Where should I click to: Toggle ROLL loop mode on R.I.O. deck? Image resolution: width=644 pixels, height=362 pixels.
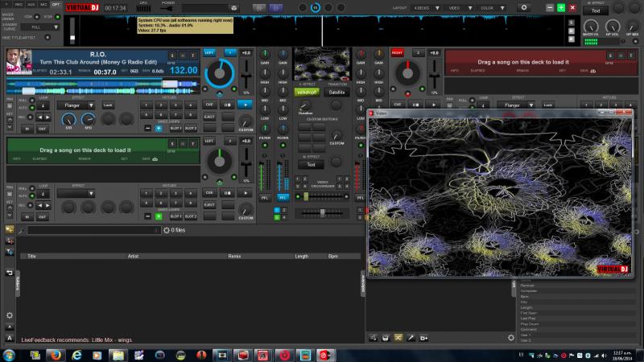pos(32,100)
